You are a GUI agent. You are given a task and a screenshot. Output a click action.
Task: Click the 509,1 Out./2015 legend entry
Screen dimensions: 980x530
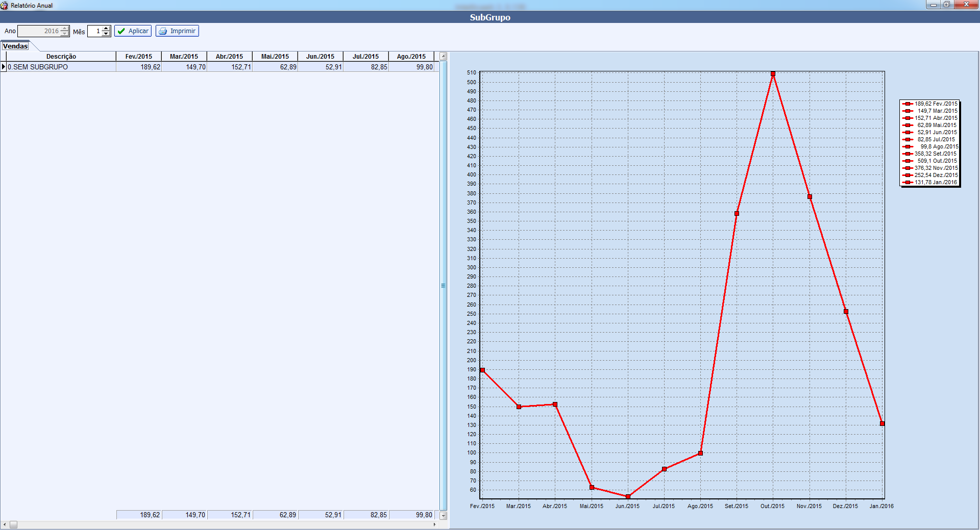[x=930, y=161]
